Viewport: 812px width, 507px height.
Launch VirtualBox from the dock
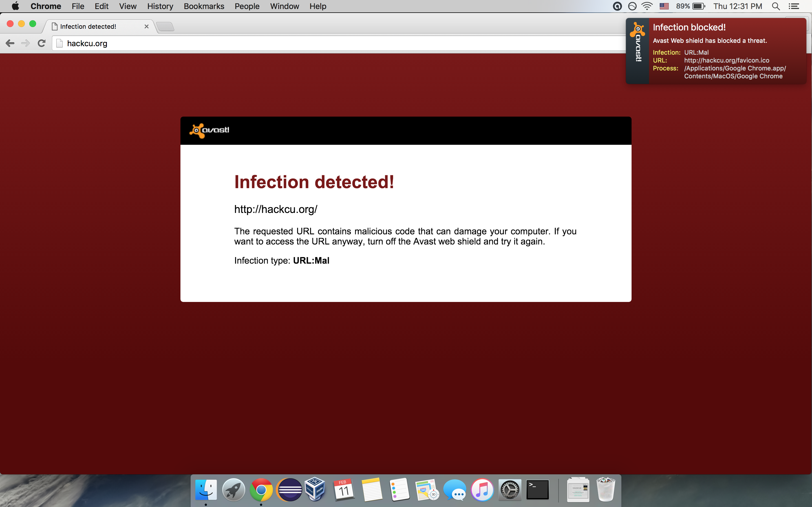(x=315, y=490)
